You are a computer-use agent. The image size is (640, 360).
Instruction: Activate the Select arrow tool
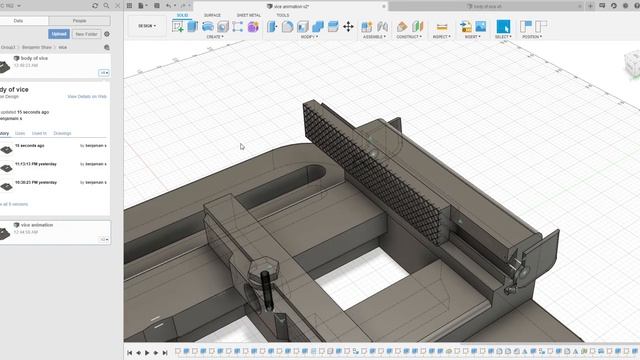503,27
